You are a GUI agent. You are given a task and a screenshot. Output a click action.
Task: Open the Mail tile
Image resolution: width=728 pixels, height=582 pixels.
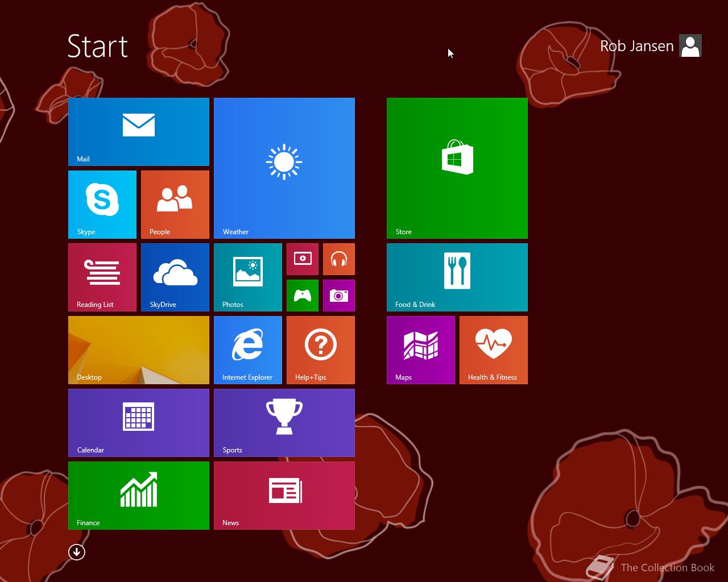[x=139, y=132]
